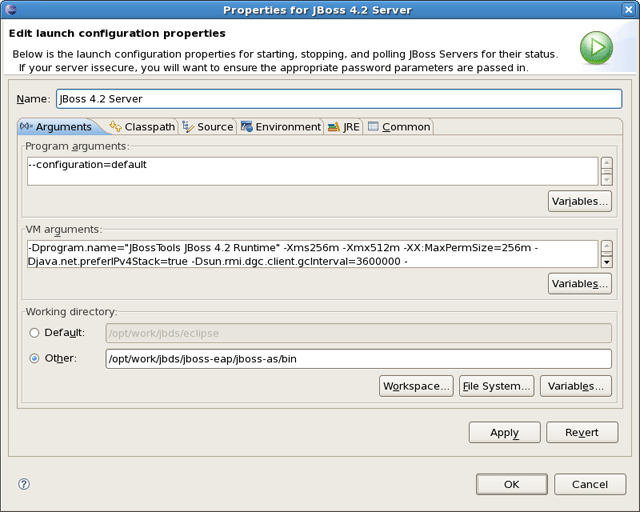Image resolution: width=640 pixels, height=512 pixels.
Task: Browse Workspace for working directory
Action: [x=416, y=386]
